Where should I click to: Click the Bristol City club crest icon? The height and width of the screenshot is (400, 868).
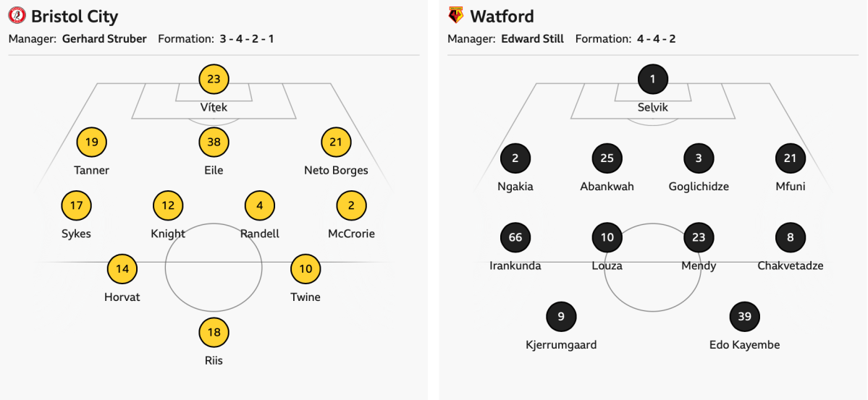tap(17, 16)
